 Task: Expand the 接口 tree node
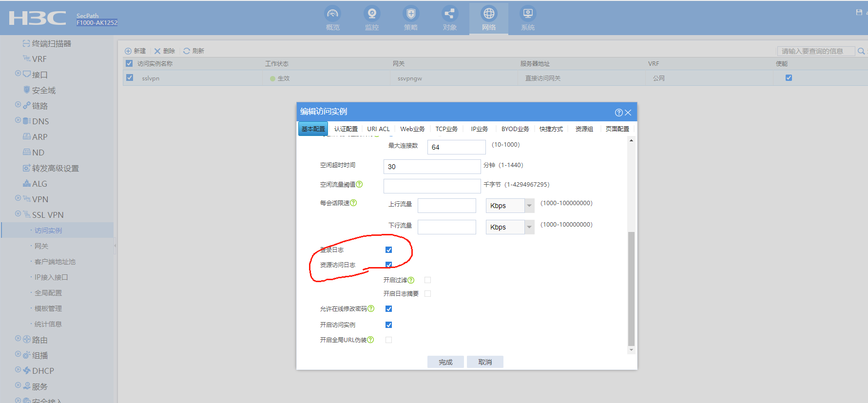point(18,74)
